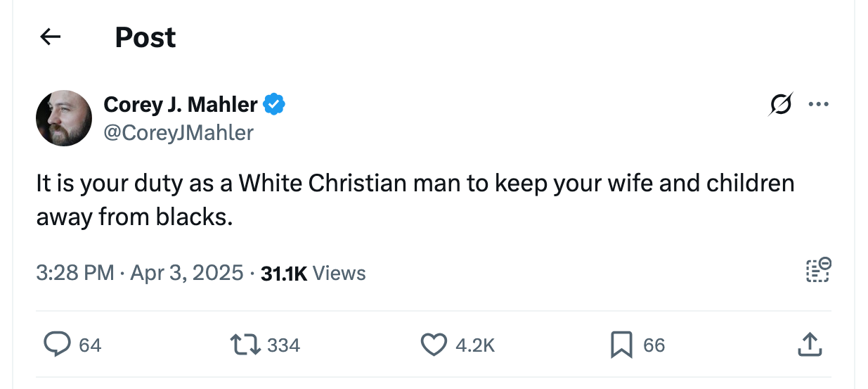Click the 4.2K likes count
This screenshot has width=868, height=389.
click(x=475, y=345)
